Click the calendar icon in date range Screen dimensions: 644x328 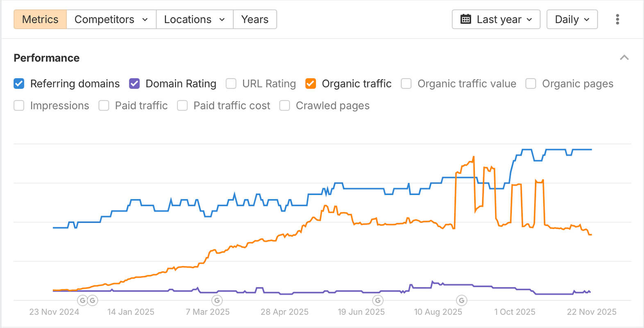466,19
